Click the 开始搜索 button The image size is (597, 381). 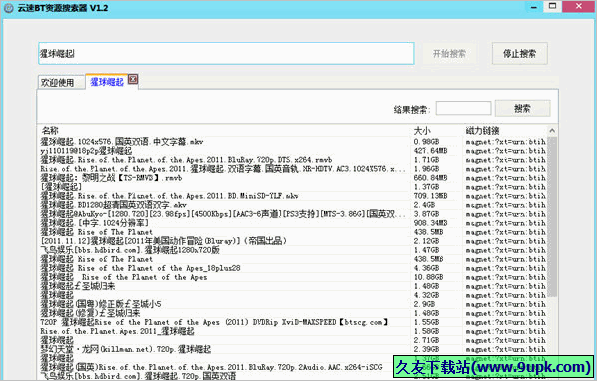[449, 54]
